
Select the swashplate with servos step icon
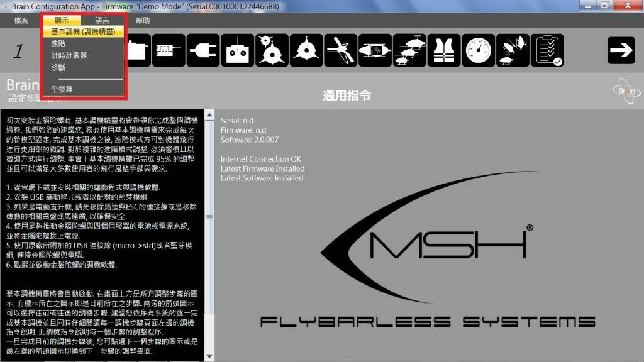click(x=272, y=50)
